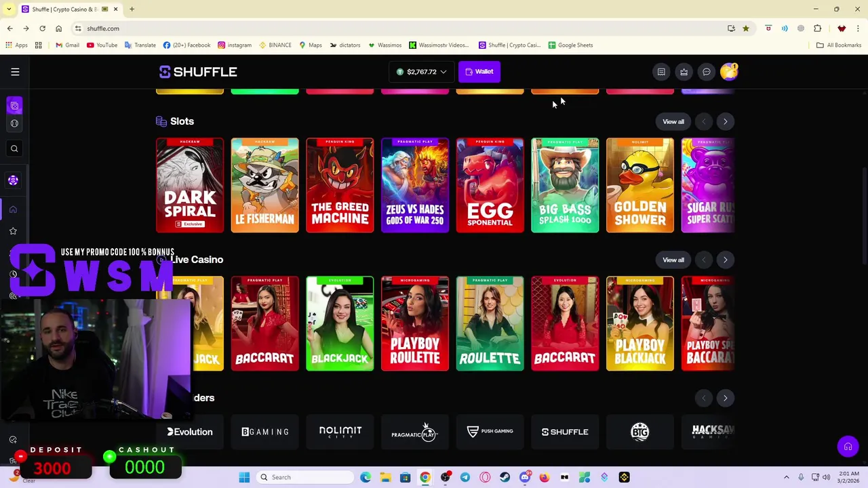Open the Egg Sponential slot
Image resolution: width=868 pixels, height=488 pixels.
(490, 186)
